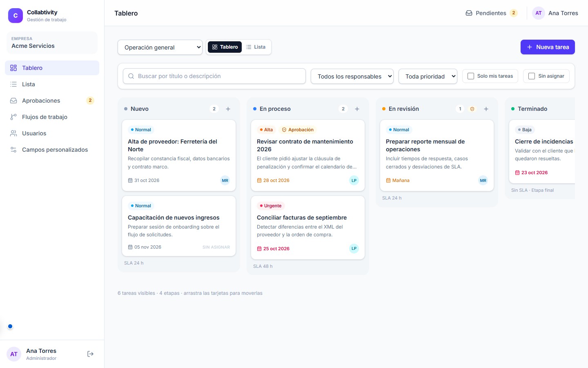Click LP avatar on Revisar contrato card
The image size is (588, 368).
354,180
